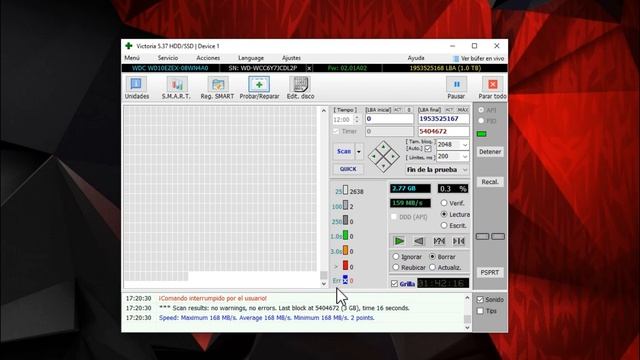Toggle the Sonido checkbox
Image resolution: width=640 pixels, height=360 pixels.
[480, 300]
